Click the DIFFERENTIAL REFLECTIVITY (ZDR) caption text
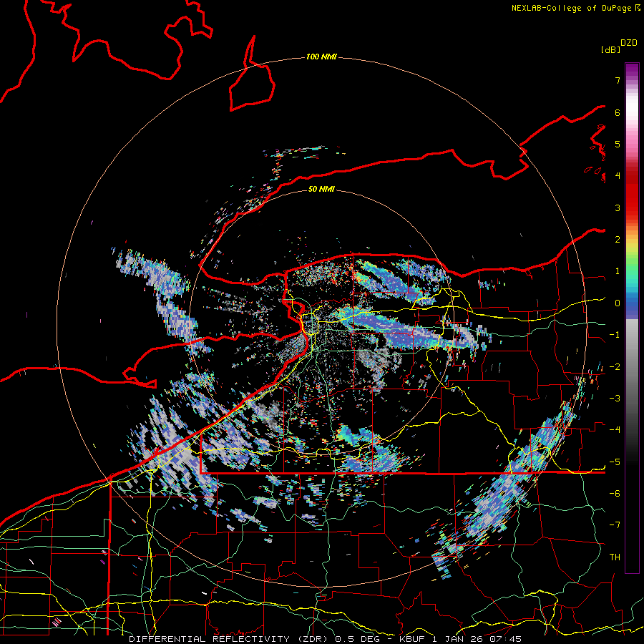The width and height of the screenshot is (644, 644). (230, 639)
